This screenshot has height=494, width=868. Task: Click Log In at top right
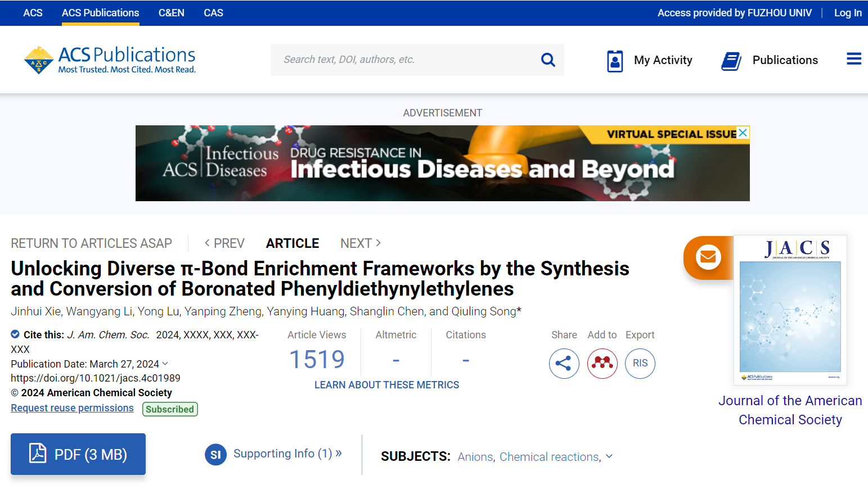click(x=847, y=13)
